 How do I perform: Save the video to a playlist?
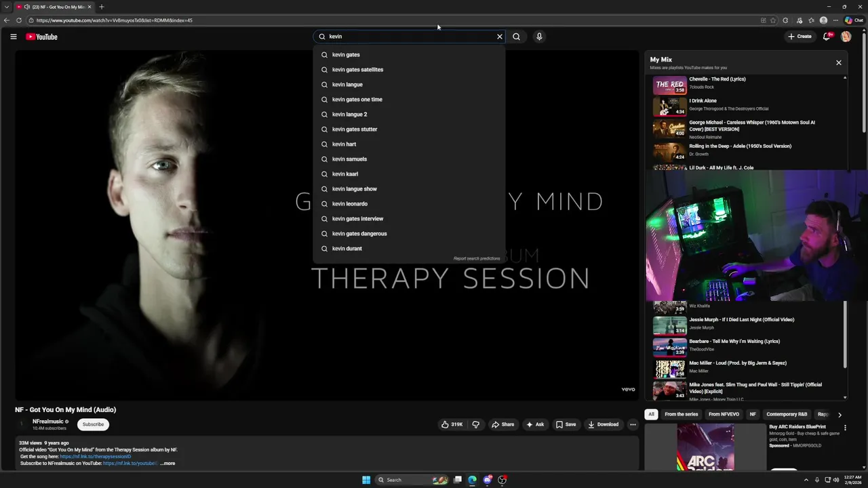pos(566,424)
